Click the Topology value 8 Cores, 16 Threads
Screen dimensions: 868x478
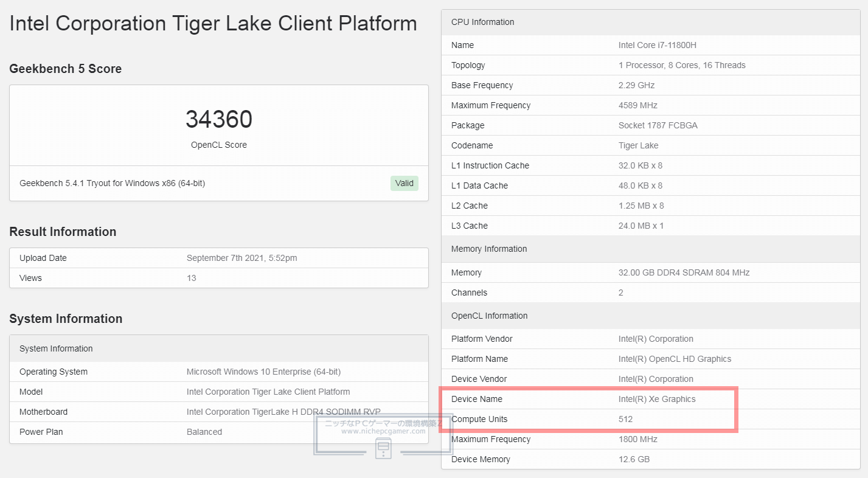tap(682, 65)
